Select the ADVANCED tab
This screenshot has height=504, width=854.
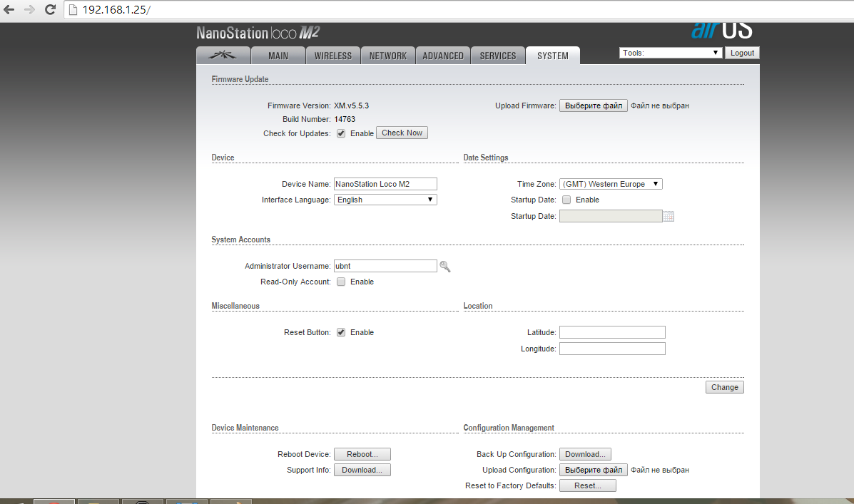(x=443, y=56)
